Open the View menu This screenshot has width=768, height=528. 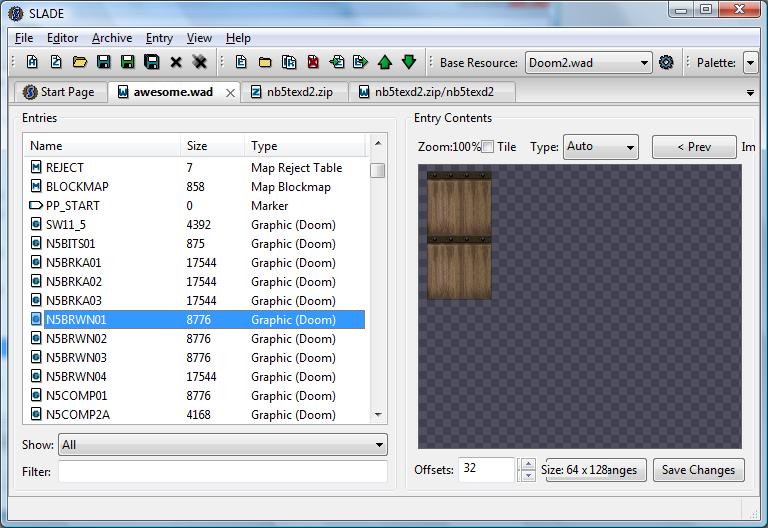click(199, 38)
